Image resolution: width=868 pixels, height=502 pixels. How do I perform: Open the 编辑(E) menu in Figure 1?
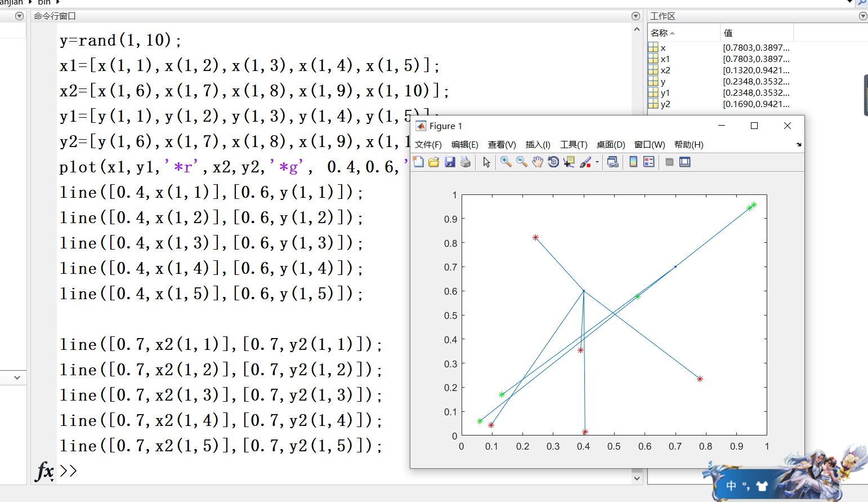(x=465, y=145)
